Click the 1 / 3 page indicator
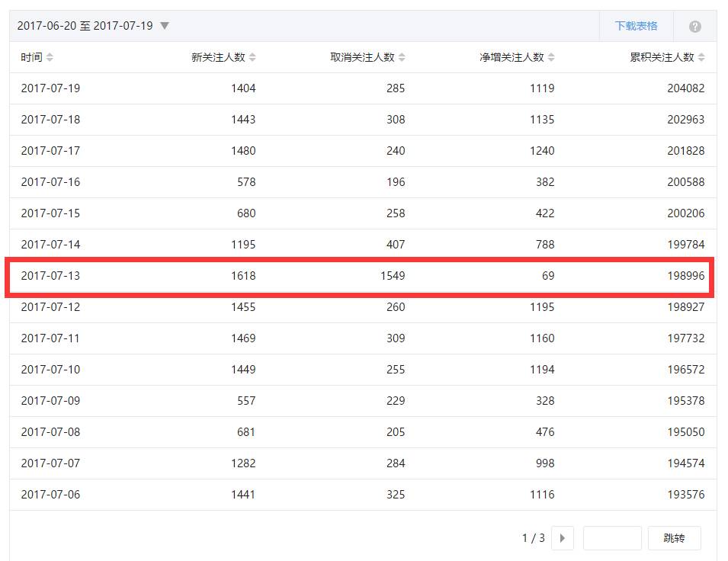This screenshot has width=728, height=561. [533, 538]
